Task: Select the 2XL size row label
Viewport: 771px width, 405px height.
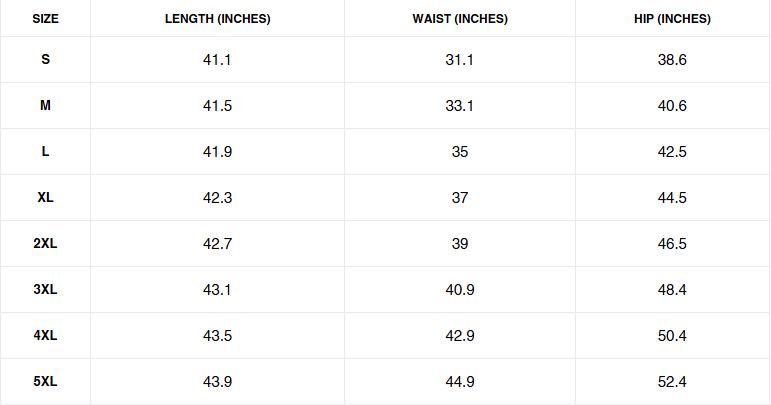Action: point(45,244)
